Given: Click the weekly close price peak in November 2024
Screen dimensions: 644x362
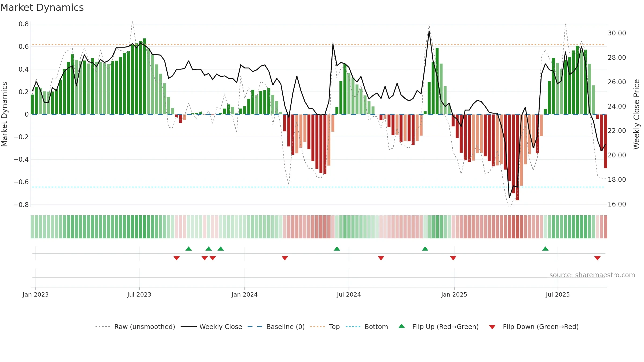Looking at the screenshot, I should click(429, 31).
